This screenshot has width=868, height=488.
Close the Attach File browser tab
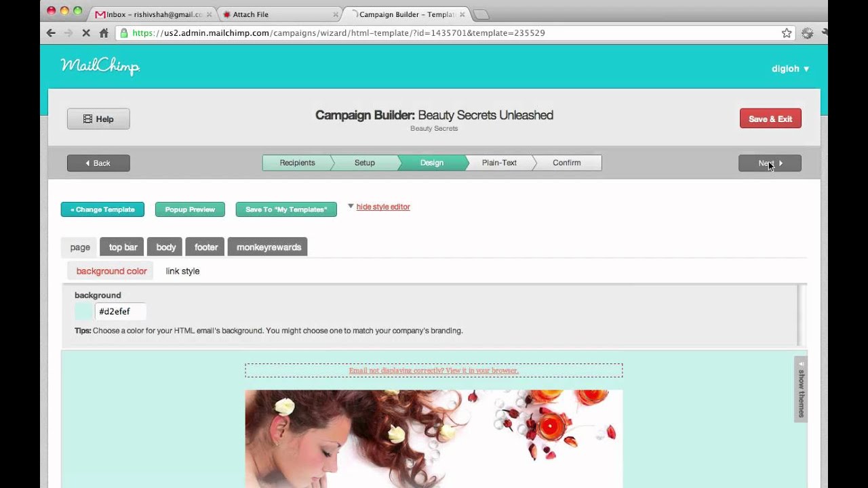click(x=336, y=14)
